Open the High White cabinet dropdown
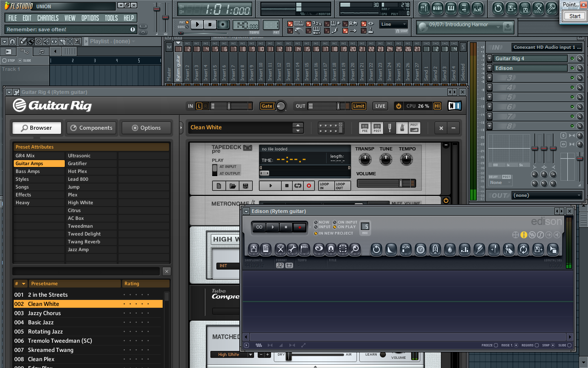Viewport: 588px width, 368px height. coord(251,355)
